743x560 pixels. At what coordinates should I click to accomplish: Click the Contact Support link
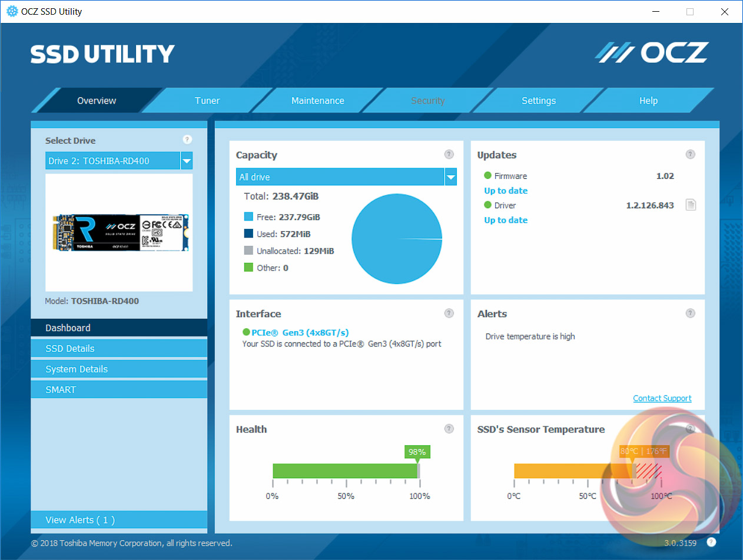click(x=662, y=398)
